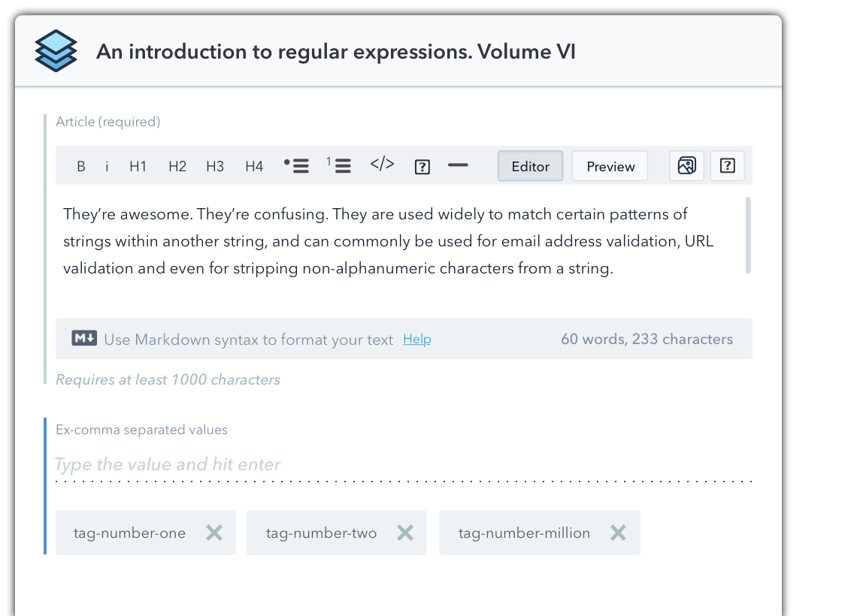Insert a code block with the </> icon
Screen dimensions: 857x616
[382, 164]
